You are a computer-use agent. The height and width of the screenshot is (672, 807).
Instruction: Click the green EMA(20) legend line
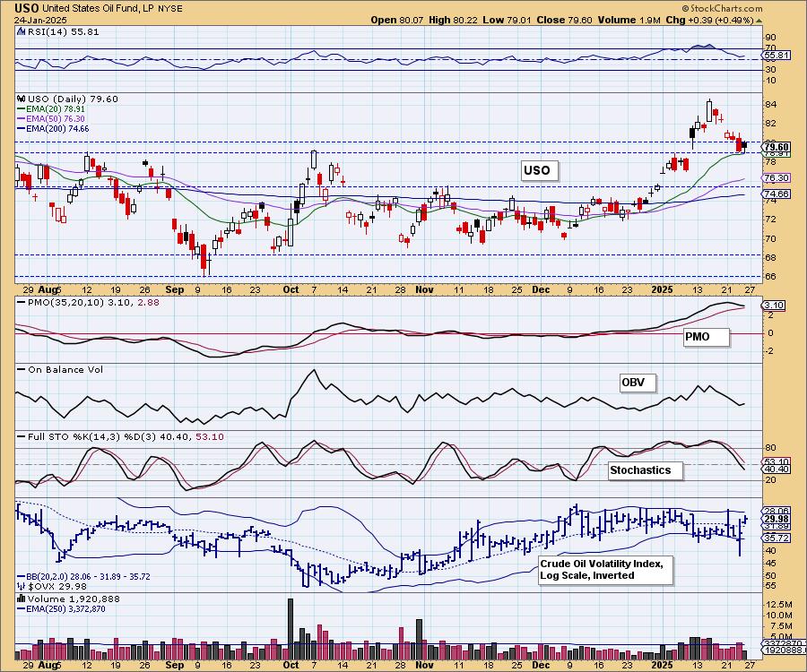(22, 109)
